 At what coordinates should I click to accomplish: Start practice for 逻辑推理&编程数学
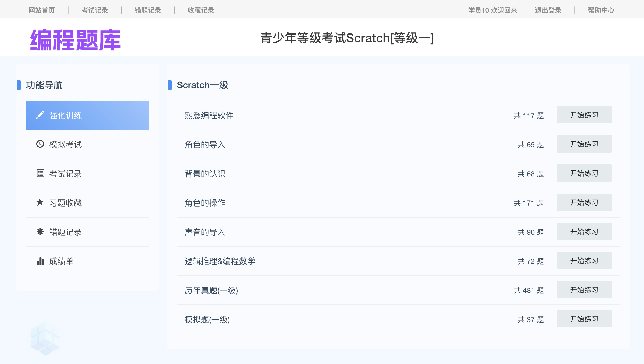tap(584, 261)
